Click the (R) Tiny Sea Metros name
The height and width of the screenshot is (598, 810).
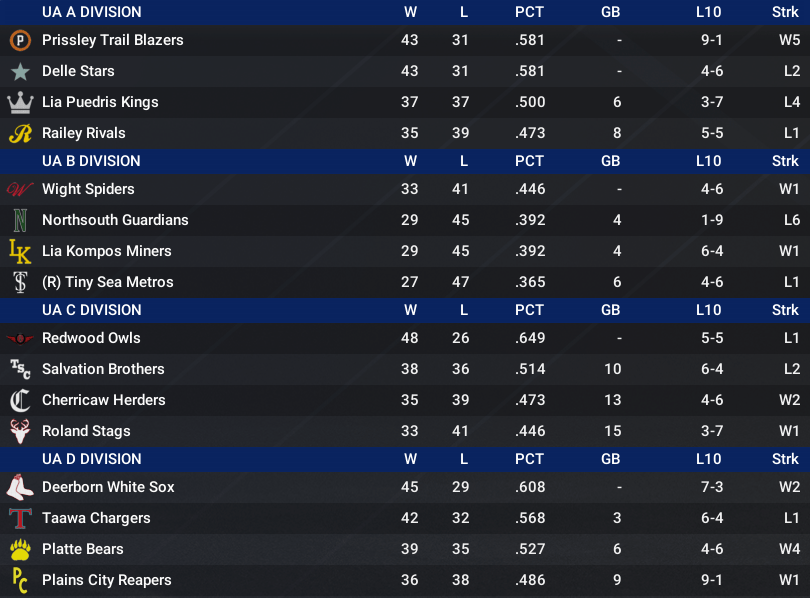(108, 282)
